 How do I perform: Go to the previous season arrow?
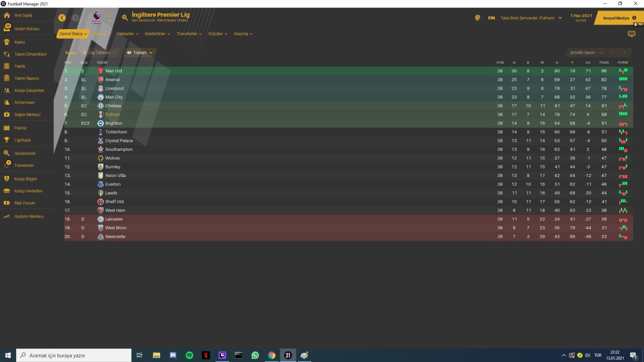(612, 52)
